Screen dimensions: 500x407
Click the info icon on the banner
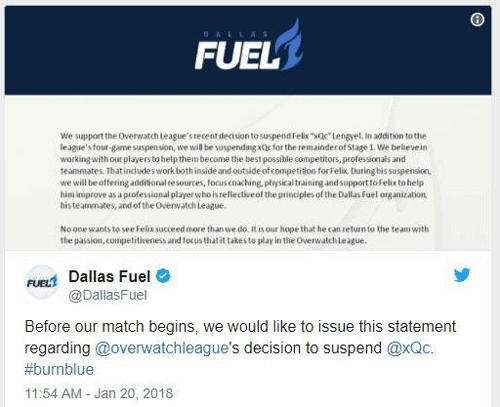click(x=477, y=20)
